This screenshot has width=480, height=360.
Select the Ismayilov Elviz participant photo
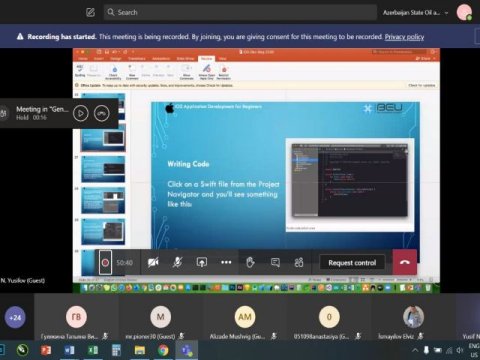(413, 317)
